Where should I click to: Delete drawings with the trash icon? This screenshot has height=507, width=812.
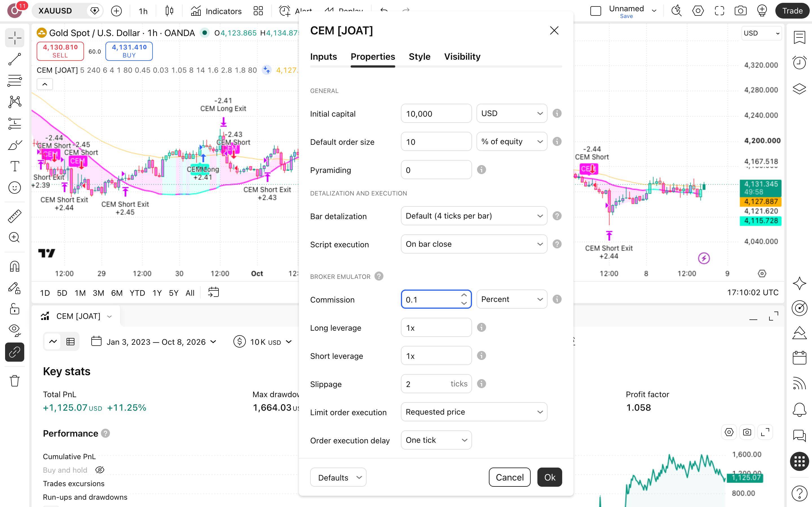pos(14,381)
